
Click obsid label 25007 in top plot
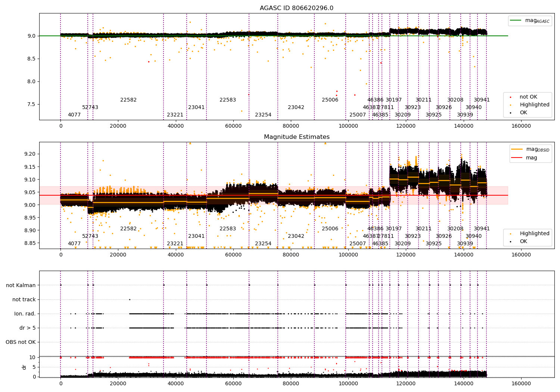tap(358, 115)
